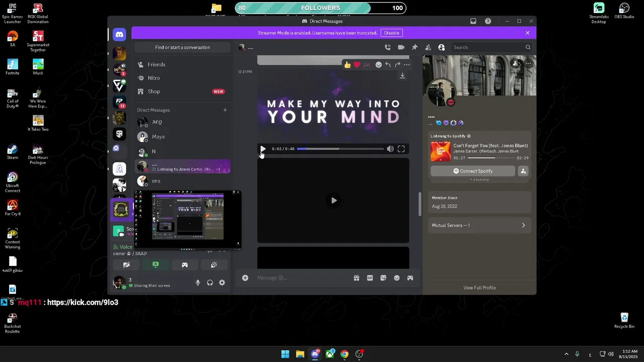Click Find or start a conversation
This screenshot has height=362, width=644.
pyautogui.click(x=183, y=47)
